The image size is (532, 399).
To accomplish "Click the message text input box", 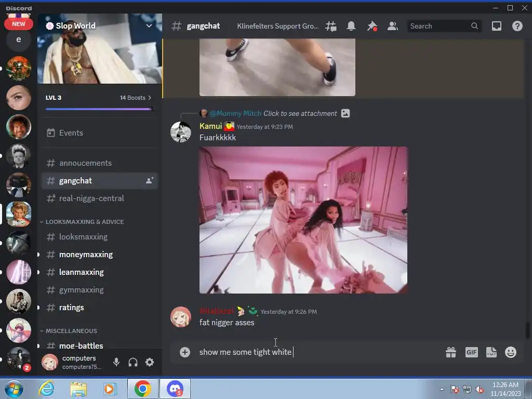I will tap(319, 352).
